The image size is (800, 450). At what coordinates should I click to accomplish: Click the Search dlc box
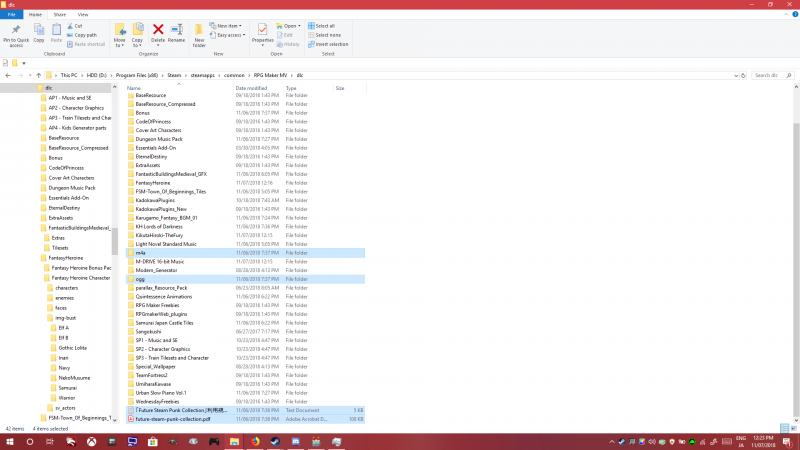tap(770, 76)
